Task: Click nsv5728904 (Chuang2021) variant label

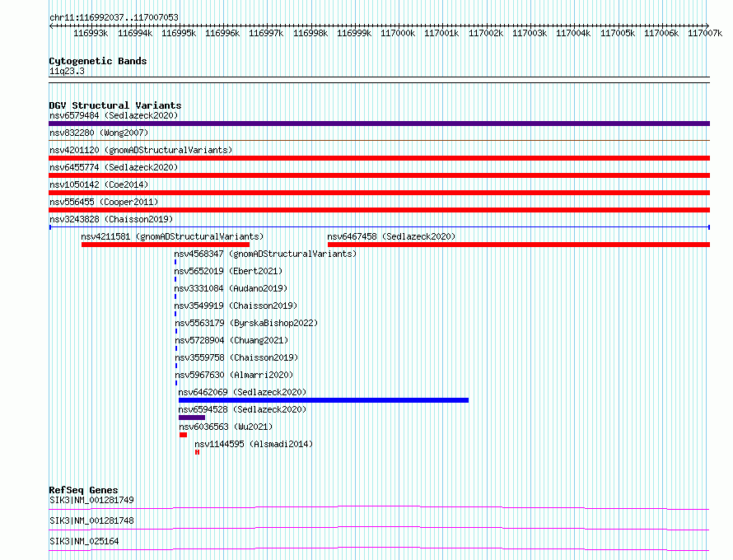Action: 232,340
